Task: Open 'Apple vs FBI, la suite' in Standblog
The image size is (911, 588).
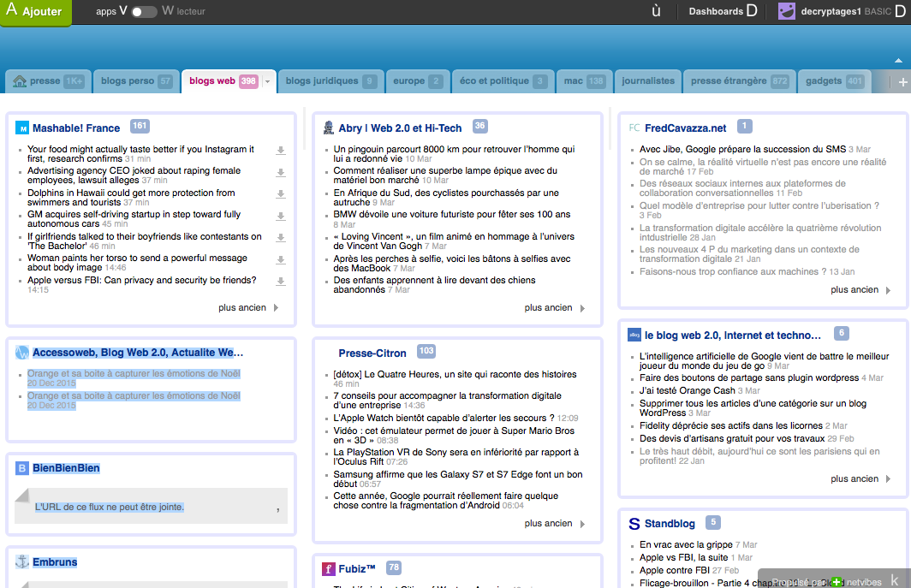Action: tap(684, 557)
